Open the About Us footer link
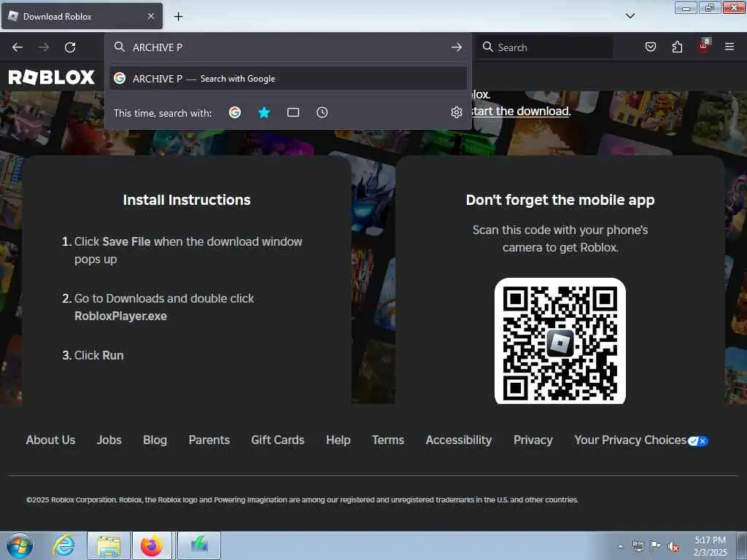 [x=50, y=440]
